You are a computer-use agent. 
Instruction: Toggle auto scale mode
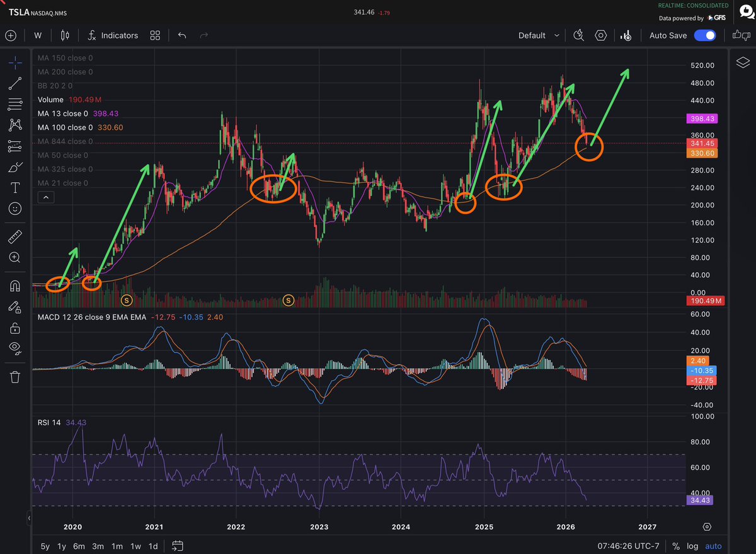(713, 546)
